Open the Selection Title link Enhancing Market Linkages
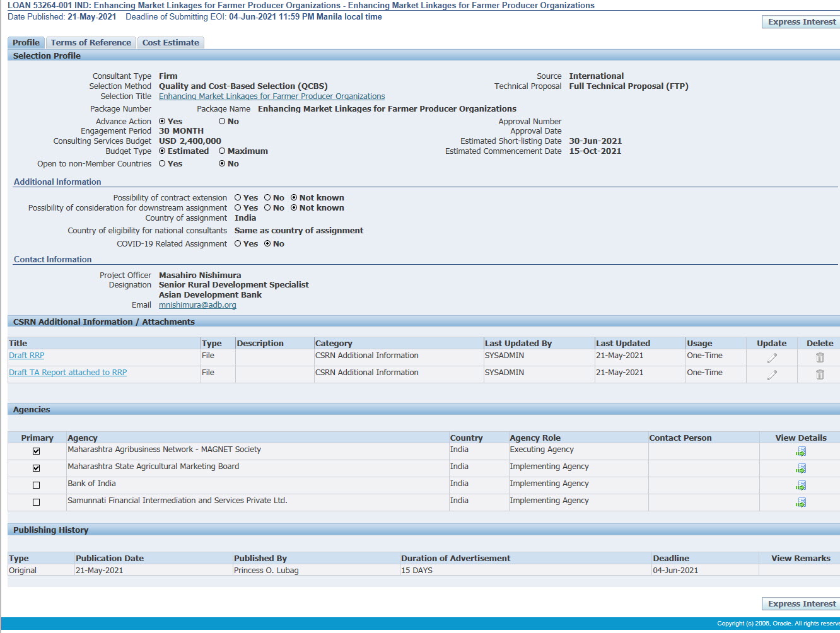The width and height of the screenshot is (840, 633). pos(272,96)
